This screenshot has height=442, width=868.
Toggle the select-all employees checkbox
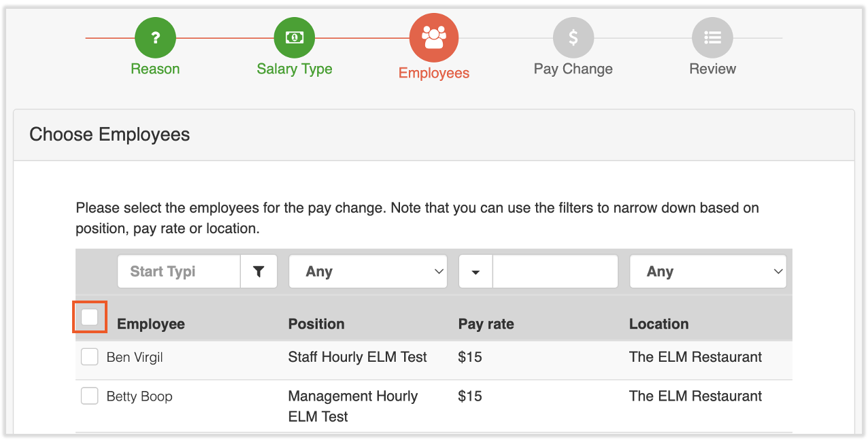(x=90, y=317)
